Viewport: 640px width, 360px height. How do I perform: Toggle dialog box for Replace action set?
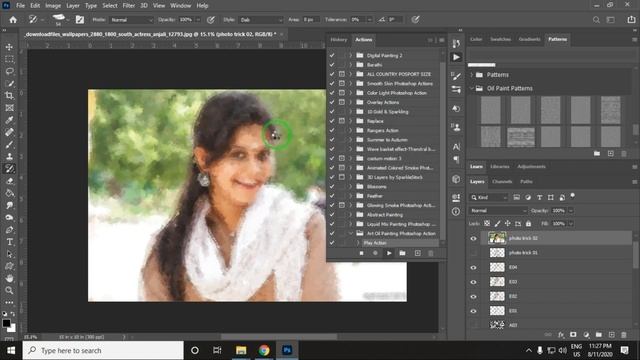tap(342, 121)
